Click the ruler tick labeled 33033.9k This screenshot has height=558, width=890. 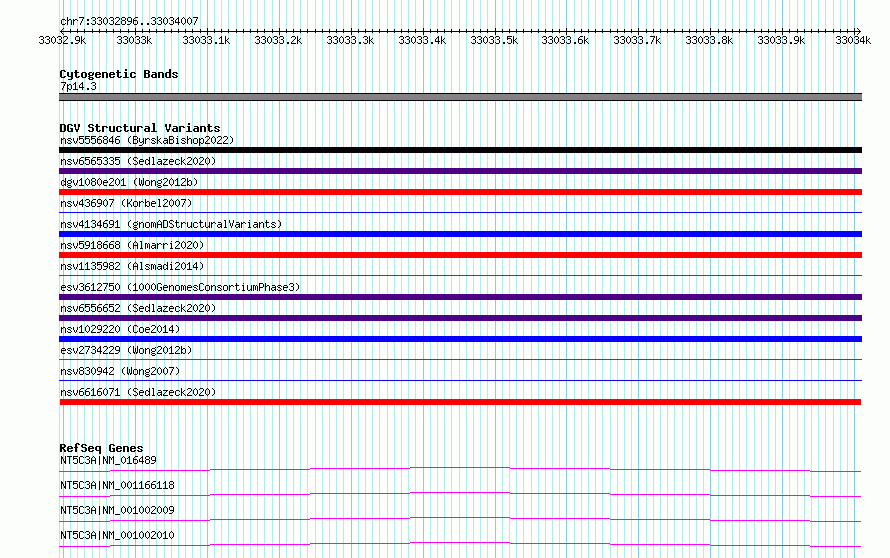pos(782,40)
